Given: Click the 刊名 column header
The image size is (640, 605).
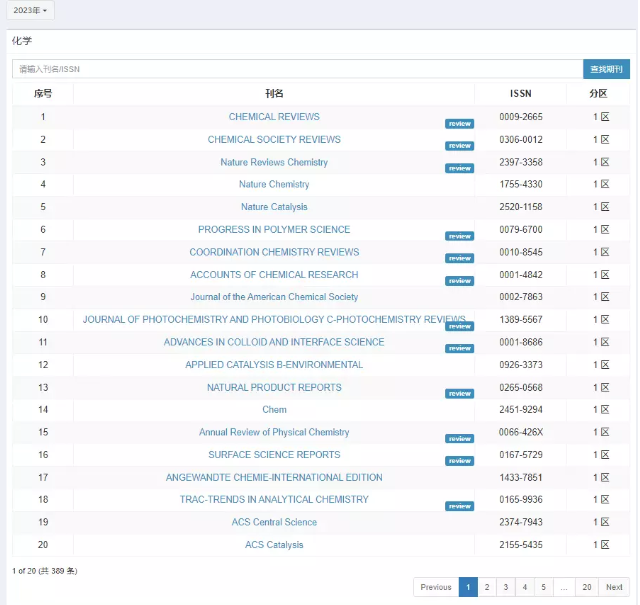Looking at the screenshot, I should (274, 93).
